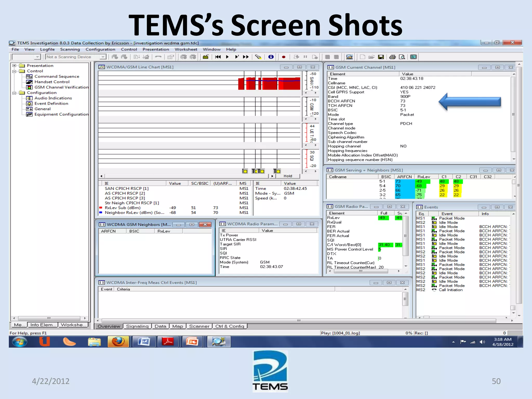Click the flashlight find icon in toolbar
This screenshot has width=532, height=399.
point(258,57)
